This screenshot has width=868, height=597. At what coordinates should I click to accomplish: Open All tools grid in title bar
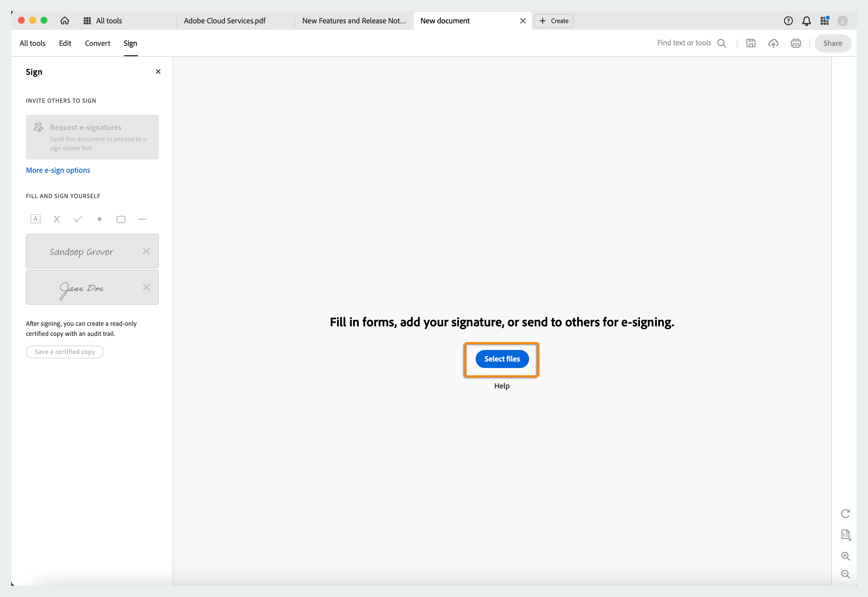pyautogui.click(x=102, y=21)
